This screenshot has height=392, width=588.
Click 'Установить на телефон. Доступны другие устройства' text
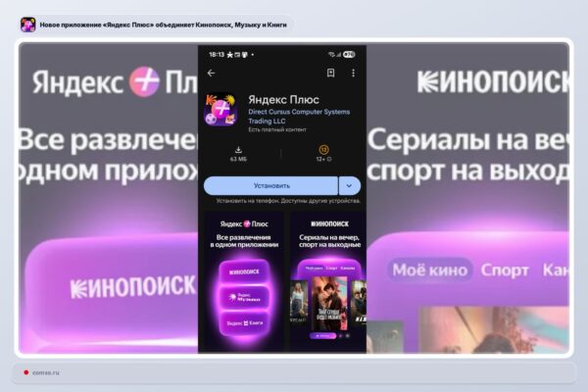[288, 201]
